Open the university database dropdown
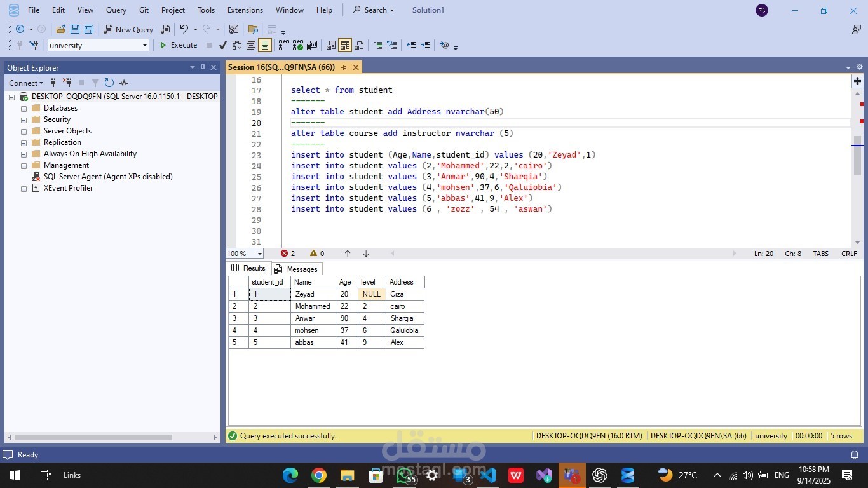Image resolution: width=868 pixels, height=488 pixels. (x=145, y=45)
